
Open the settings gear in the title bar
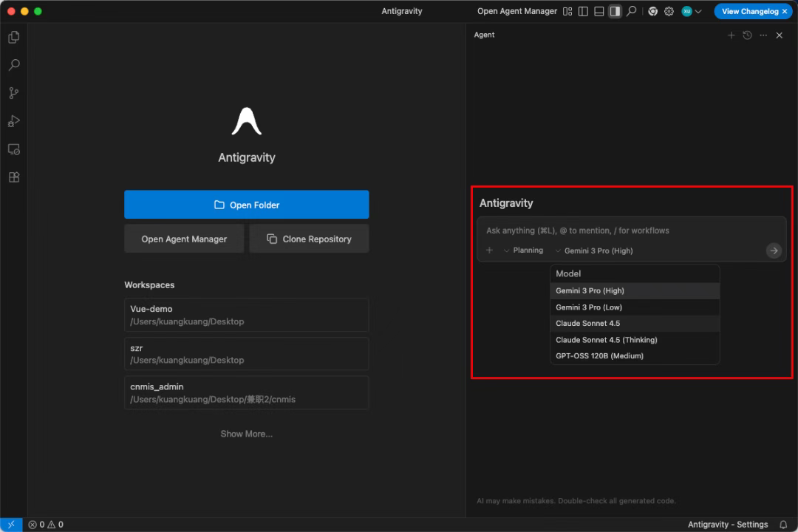click(x=669, y=11)
